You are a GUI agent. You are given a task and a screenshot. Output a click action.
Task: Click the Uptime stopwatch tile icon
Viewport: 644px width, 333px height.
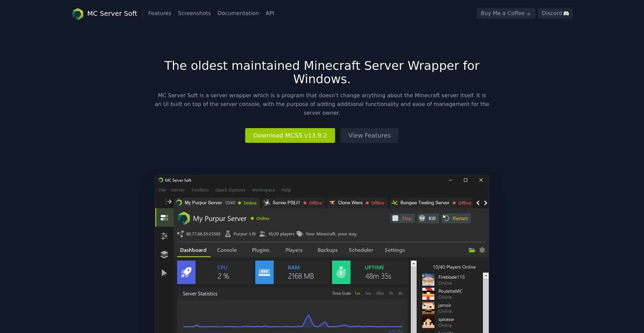(341, 272)
